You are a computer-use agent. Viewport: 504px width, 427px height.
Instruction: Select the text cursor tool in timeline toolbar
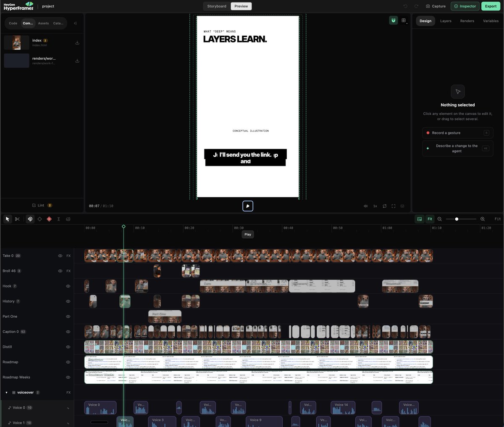pos(58,219)
